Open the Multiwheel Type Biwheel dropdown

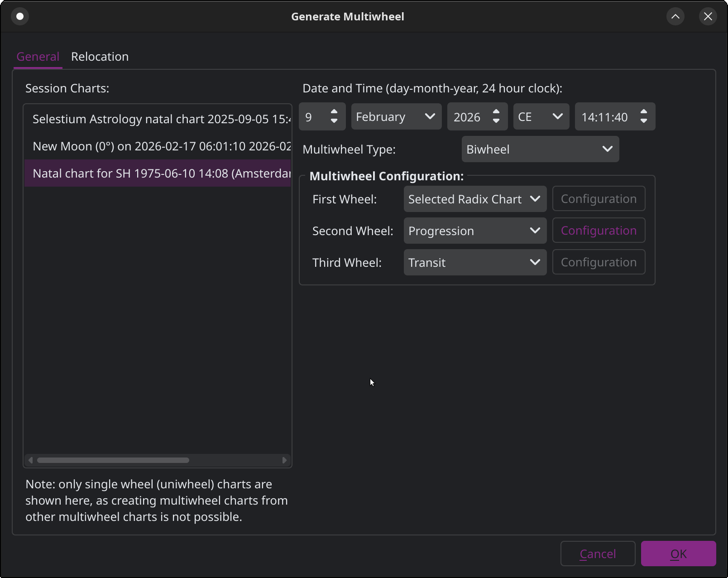540,149
